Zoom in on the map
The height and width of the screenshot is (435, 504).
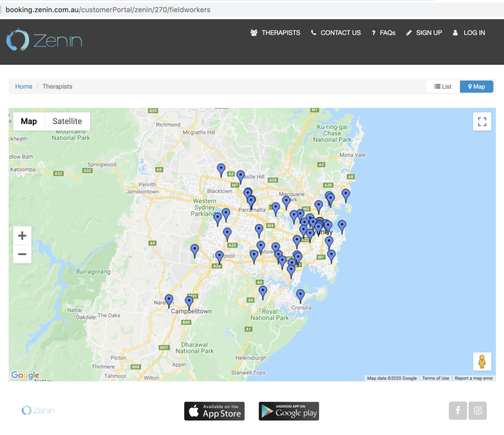[x=22, y=236]
